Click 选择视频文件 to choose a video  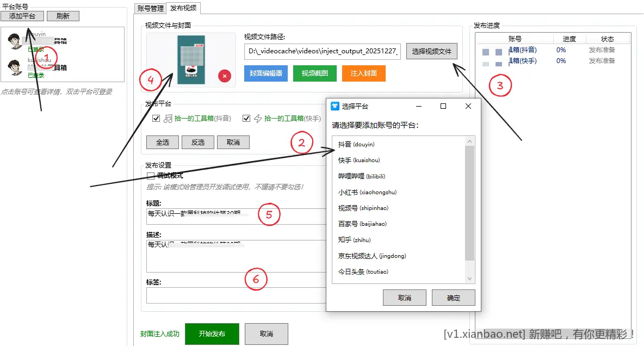431,51
